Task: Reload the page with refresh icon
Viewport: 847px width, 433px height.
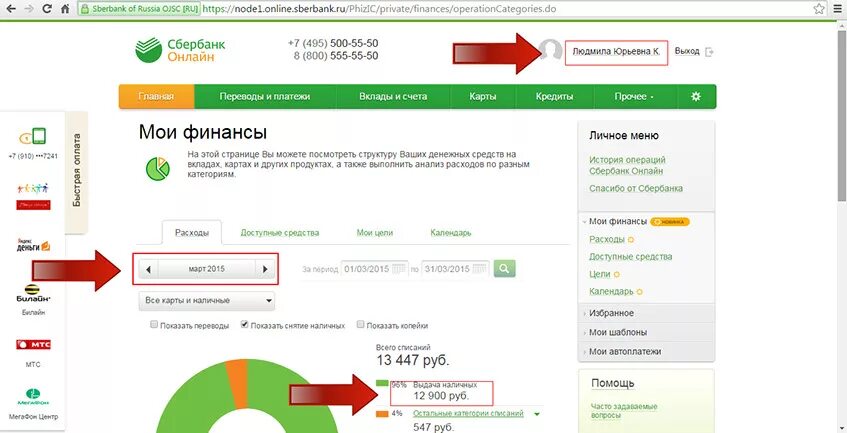Action: coord(47,9)
